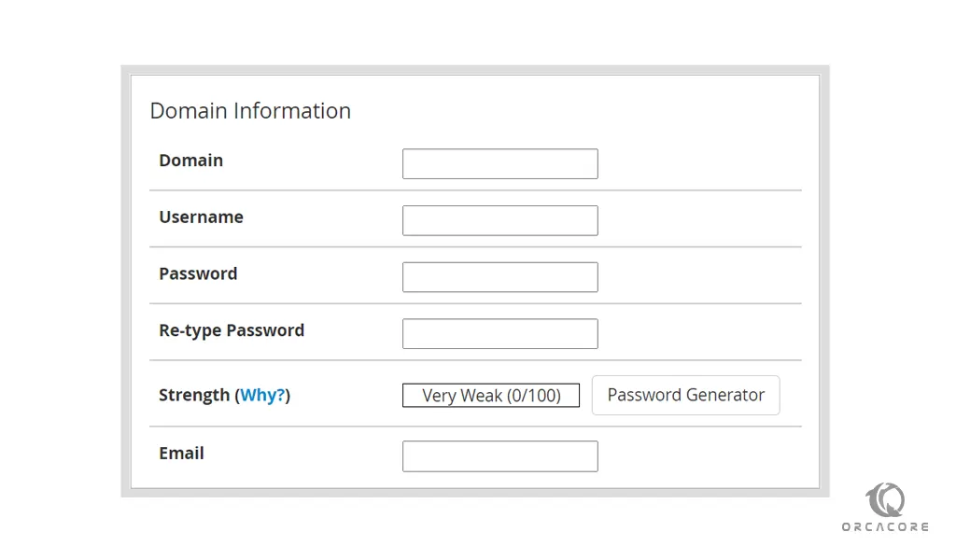The image size is (956, 560).
Task: Click the Domain Information heading
Action: pos(250,111)
